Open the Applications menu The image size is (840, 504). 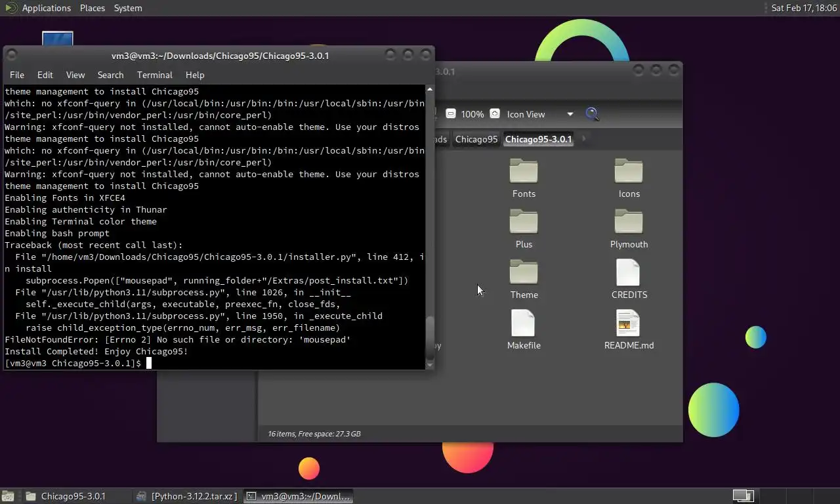pyautogui.click(x=46, y=8)
